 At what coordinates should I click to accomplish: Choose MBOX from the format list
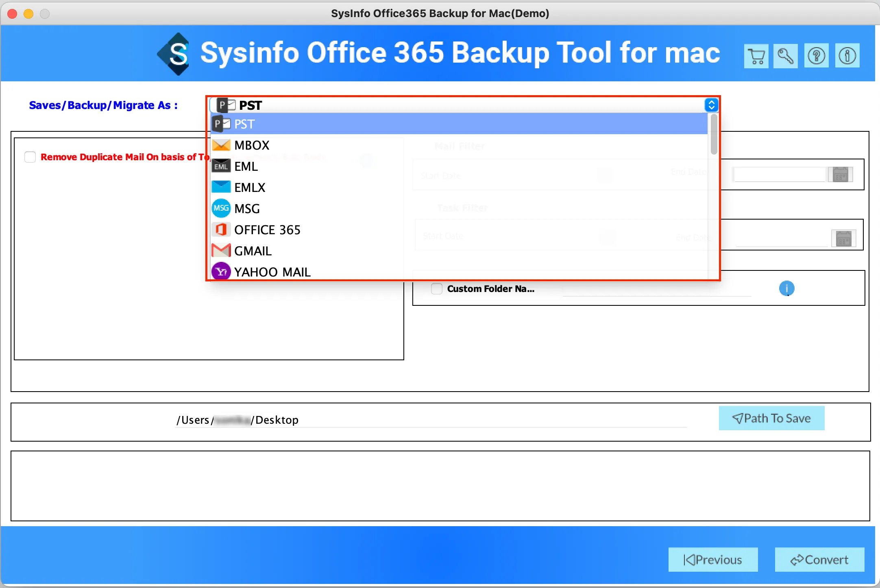pos(252,145)
